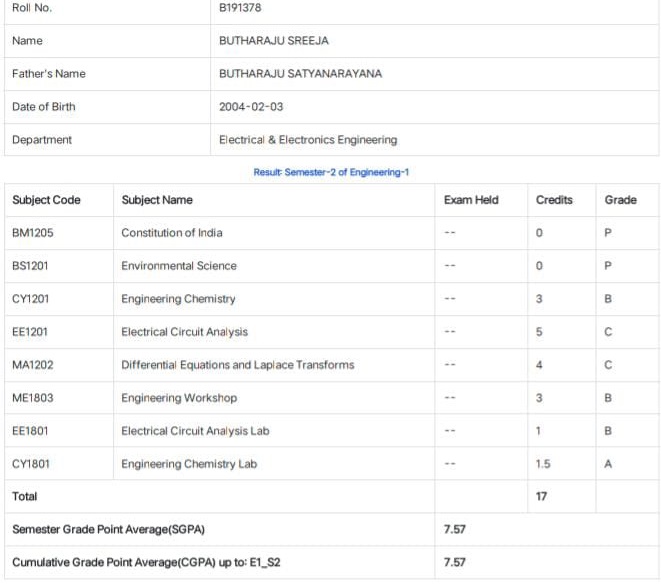Select the student name BUTHARAJU SREEJA

[x=274, y=40]
